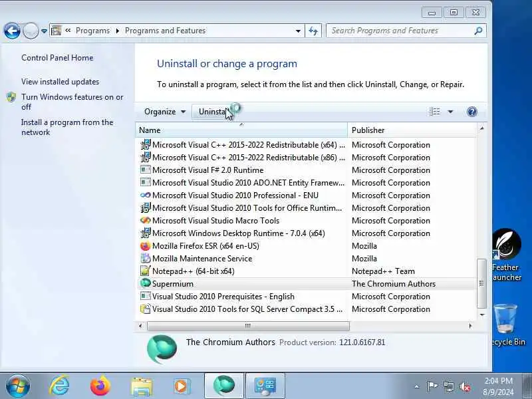
Task: Click the shield icon beside Windows features
Action: (11, 97)
